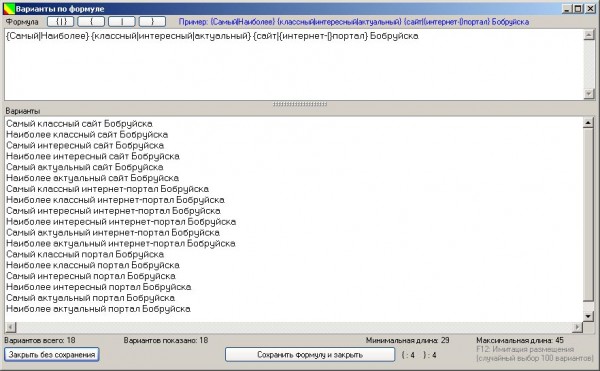600x371 pixels.
Task: Click the opening brace { button
Action: [91, 22]
